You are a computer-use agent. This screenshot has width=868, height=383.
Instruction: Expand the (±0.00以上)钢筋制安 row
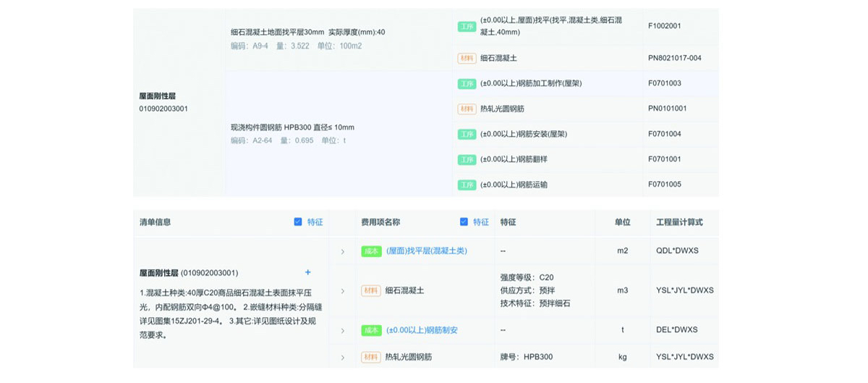click(343, 331)
